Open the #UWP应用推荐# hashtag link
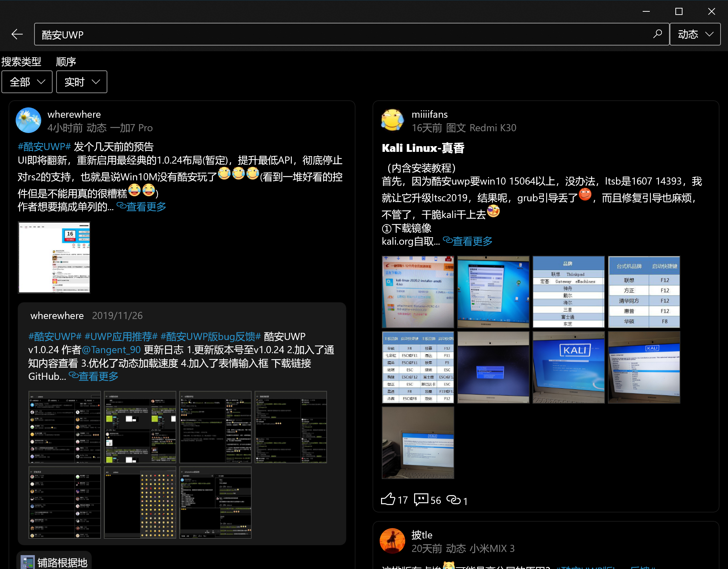 click(121, 336)
